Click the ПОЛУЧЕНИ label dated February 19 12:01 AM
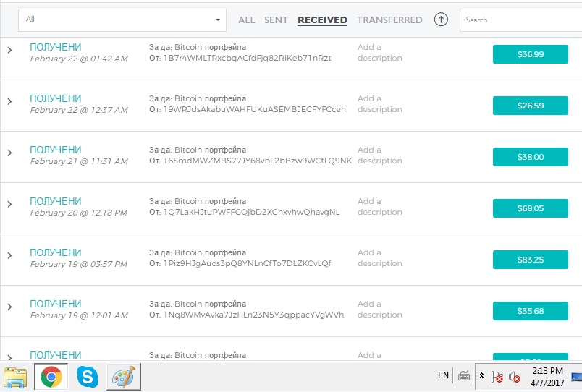582x392 pixels. pyautogui.click(x=56, y=304)
